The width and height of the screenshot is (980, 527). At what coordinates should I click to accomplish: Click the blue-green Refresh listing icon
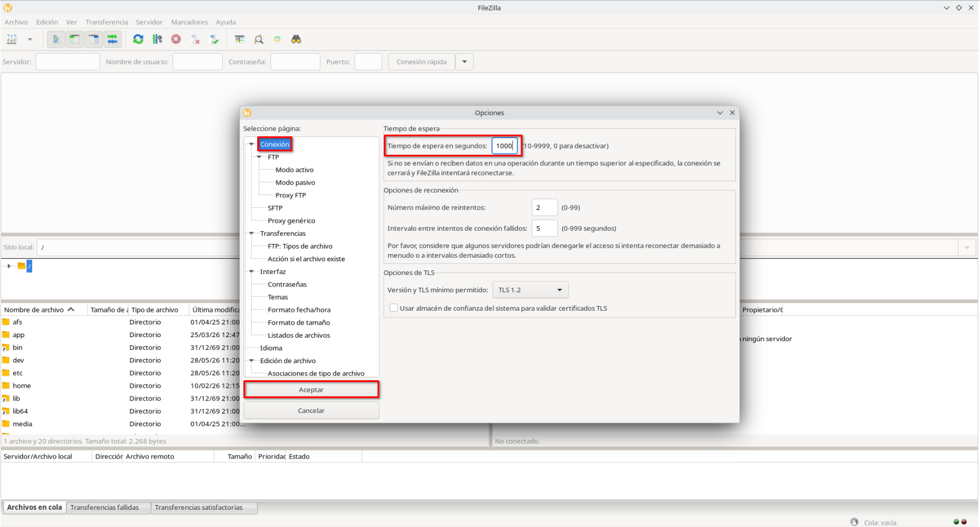(x=138, y=39)
